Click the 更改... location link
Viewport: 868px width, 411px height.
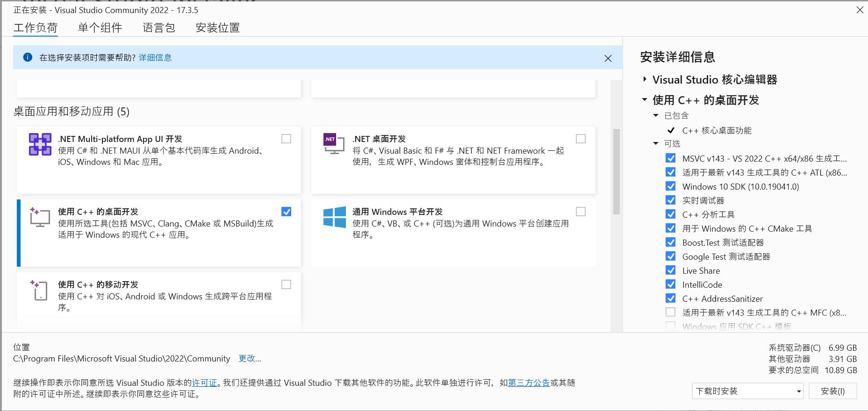tap(250, 358)
